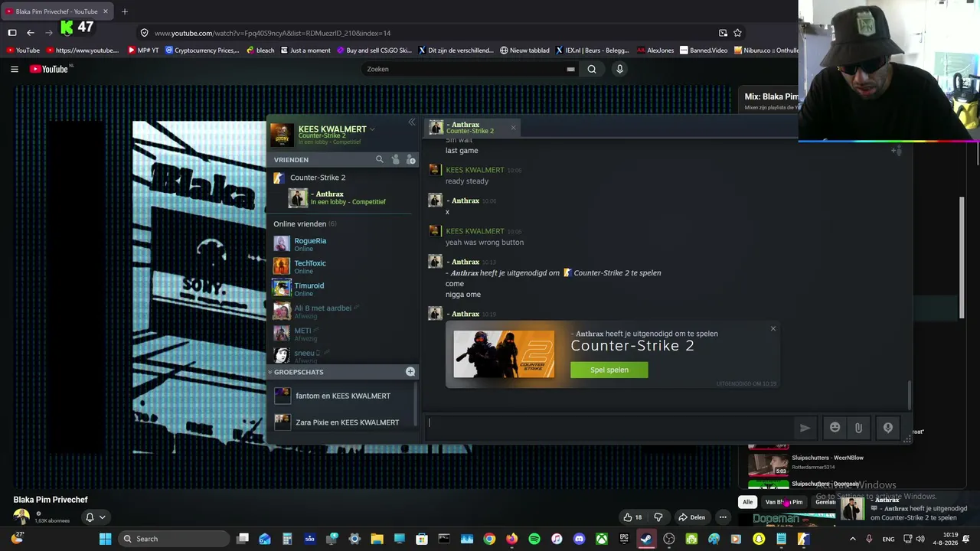The height and width of the screenshot is (551, 980).
Task: Click the add friend icon in Vrienden header
Action: pos(411,159)
